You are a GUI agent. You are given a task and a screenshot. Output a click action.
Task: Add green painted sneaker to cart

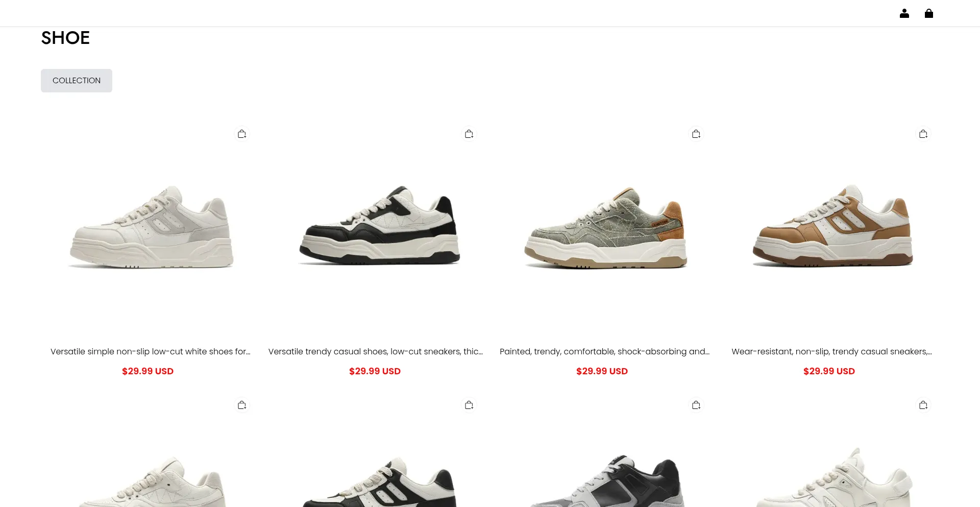[696, 134]
